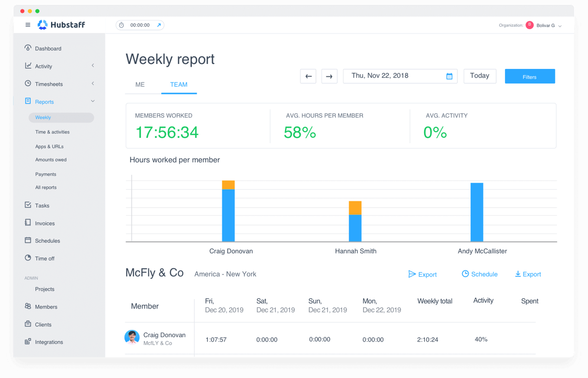Click the Schedule link above the table
The image size is (588, 378).
[x=479, y=274]
